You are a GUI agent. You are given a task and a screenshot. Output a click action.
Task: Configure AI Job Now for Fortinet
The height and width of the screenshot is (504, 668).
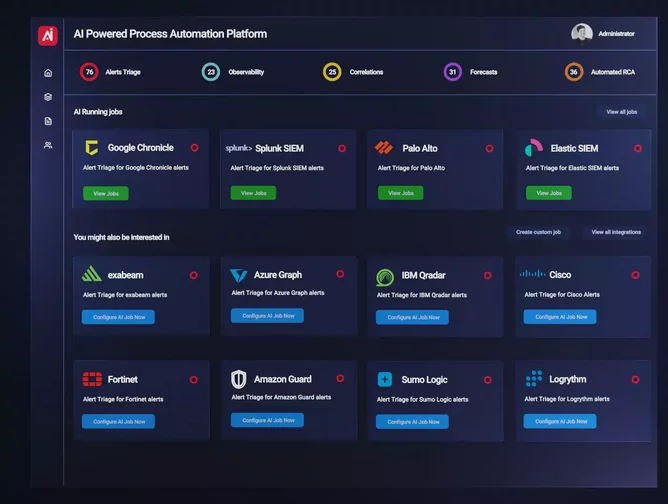pos(118,421)
